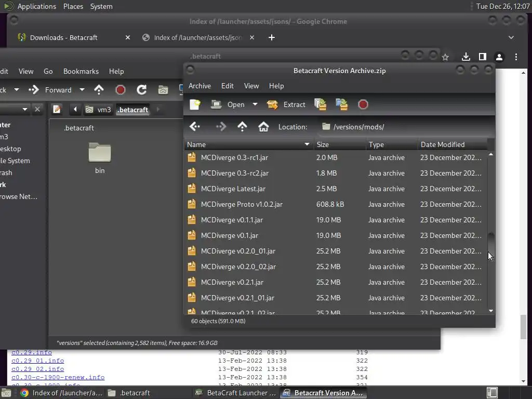Screen dimensions: 532x399
Task: Select MCDiverge v0.1.1.jar file
Action: tap(336, 220)
